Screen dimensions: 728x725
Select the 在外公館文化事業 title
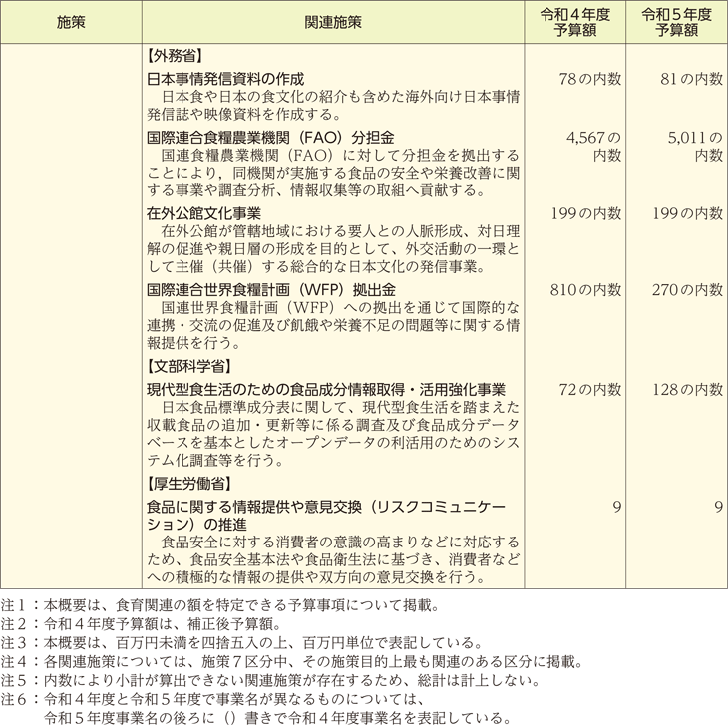pos(203,213)
